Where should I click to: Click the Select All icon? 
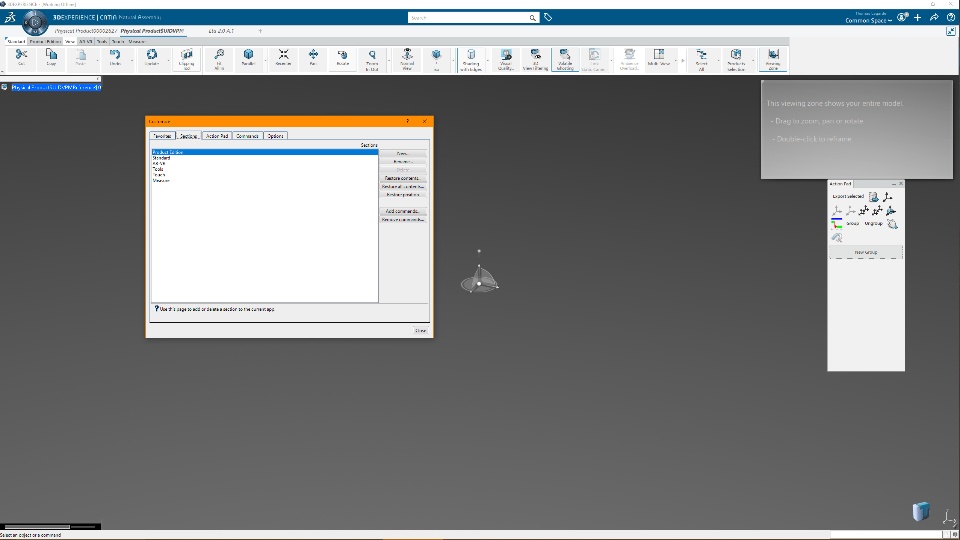coord(702,59)
